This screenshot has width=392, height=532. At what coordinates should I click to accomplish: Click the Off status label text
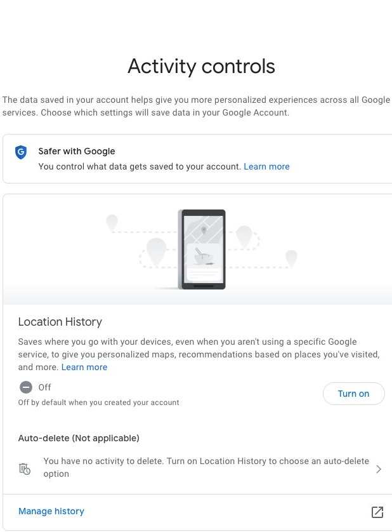point(44,387)
